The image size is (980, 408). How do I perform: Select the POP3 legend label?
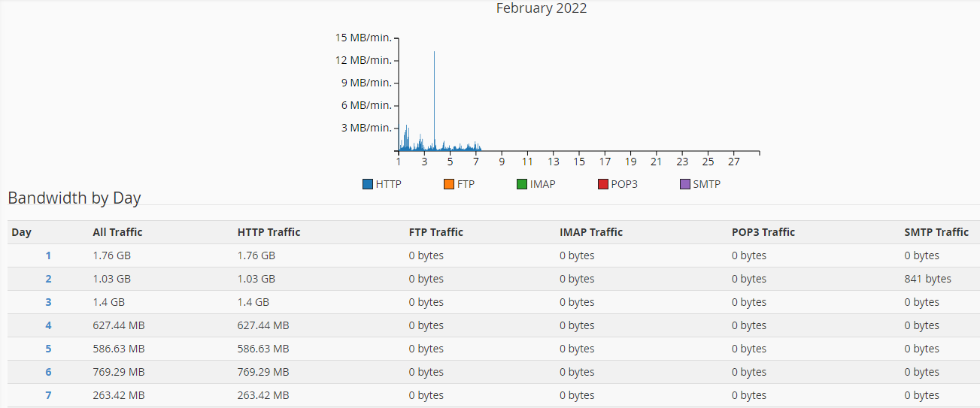tap(624, 184)
